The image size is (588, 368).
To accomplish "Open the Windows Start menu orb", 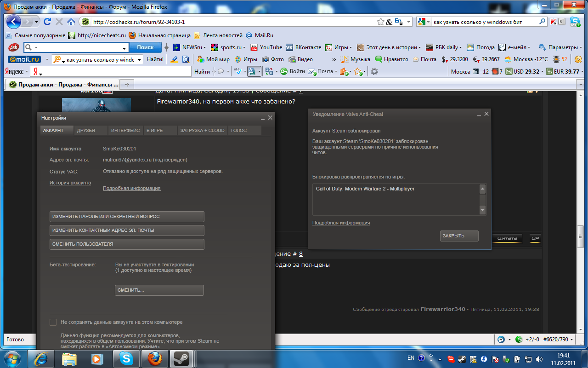I will point(12,358).
